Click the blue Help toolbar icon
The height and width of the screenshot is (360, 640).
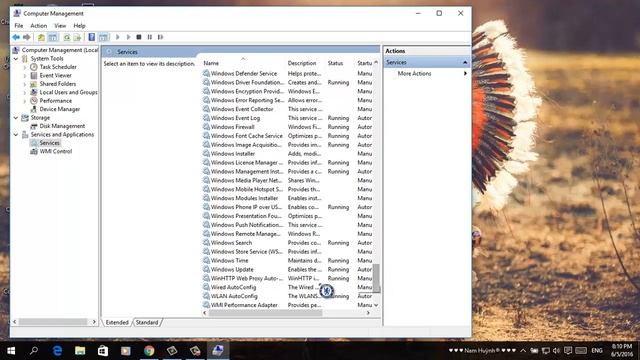click(92, 37)
